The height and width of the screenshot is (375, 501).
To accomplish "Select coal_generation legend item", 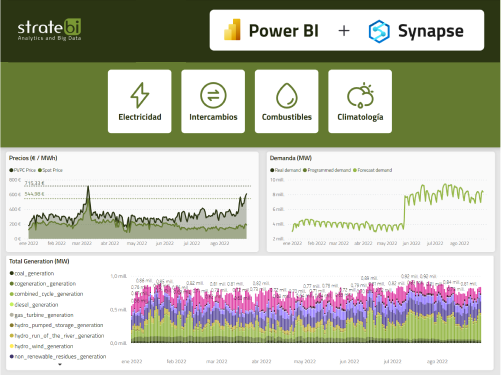I will tap(32, 273).
